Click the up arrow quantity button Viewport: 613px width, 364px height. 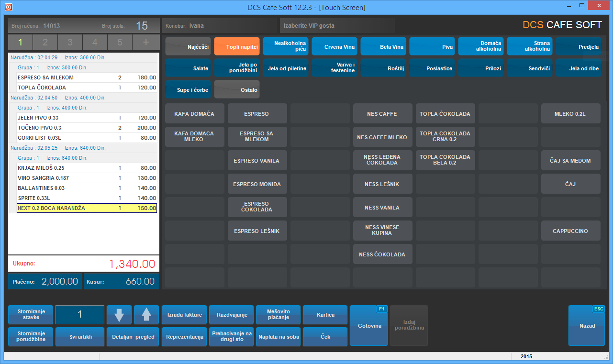pyautogui.click(x=146, y=315)
